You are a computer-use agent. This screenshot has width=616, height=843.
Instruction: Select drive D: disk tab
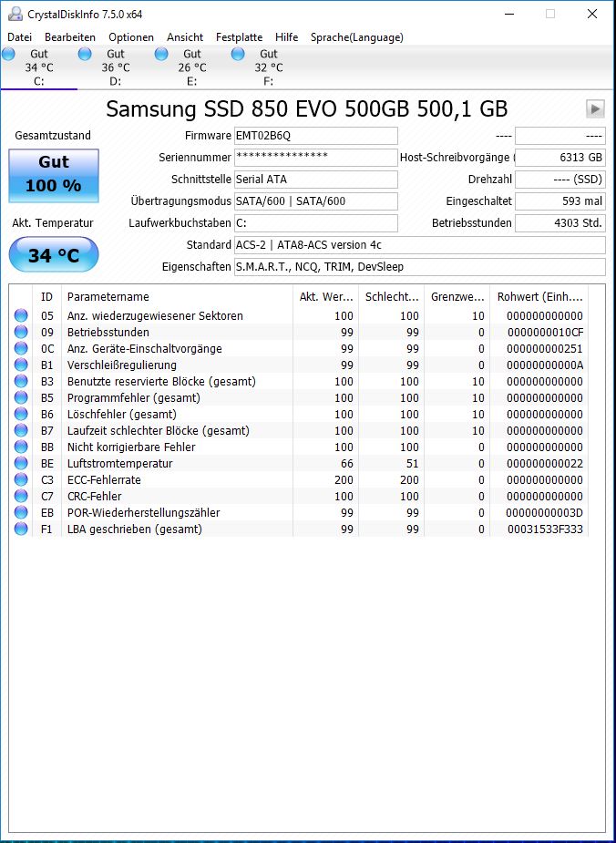[x=116, y=67]
